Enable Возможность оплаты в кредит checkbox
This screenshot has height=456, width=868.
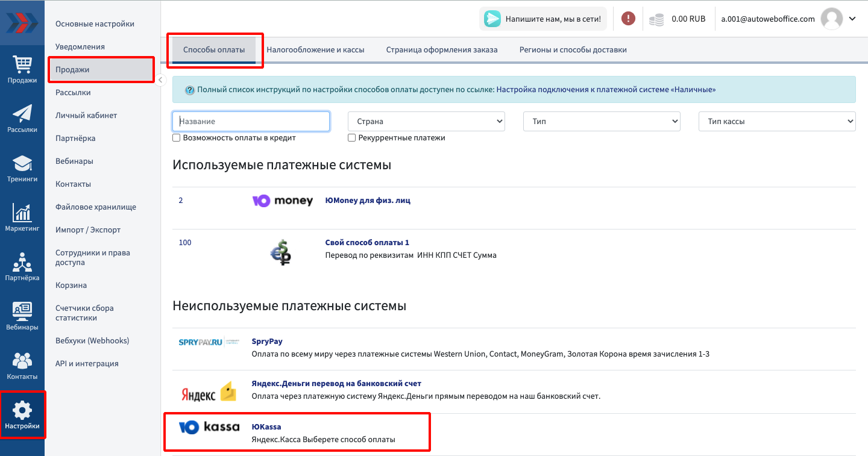coord(177,138)
